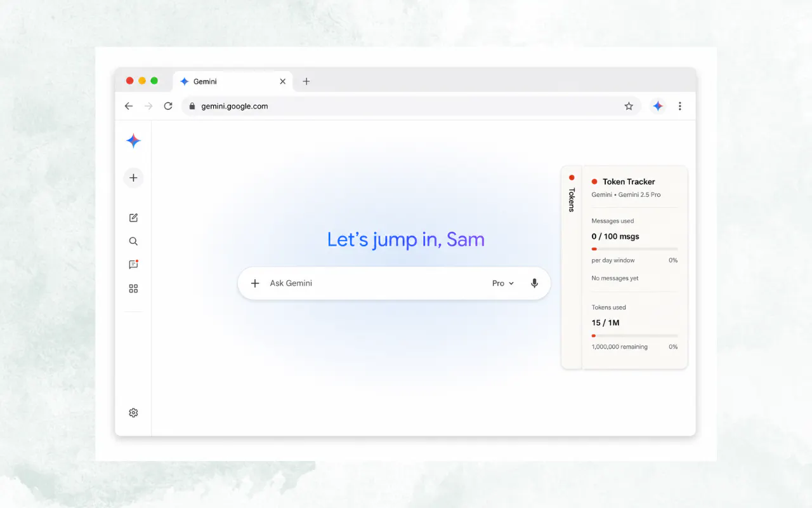Maximize the window with the green button
This screenshot has height=508, width=812.
pyautogui.click(x=154, y=81)
